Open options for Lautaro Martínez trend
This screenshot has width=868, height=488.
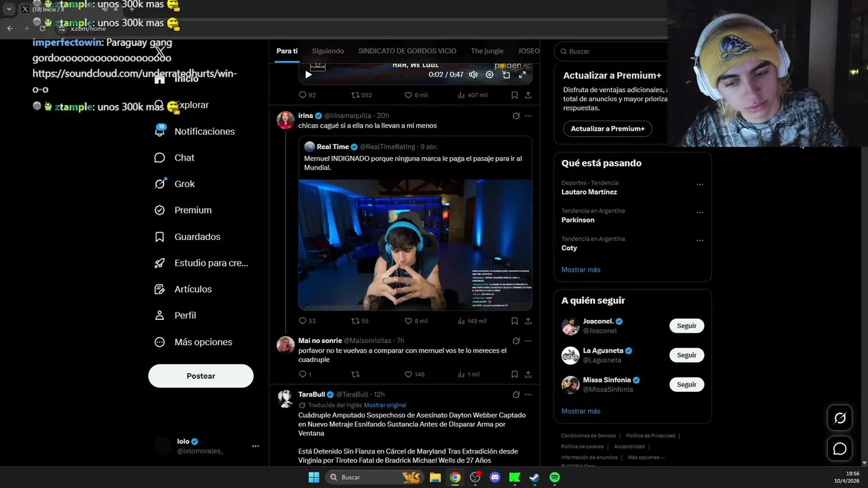[700, 184]
